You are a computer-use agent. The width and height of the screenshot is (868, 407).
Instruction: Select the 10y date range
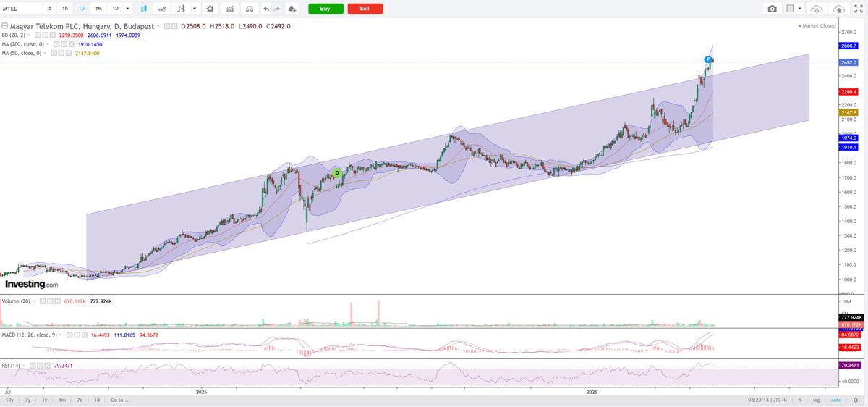tap(10, 400)
